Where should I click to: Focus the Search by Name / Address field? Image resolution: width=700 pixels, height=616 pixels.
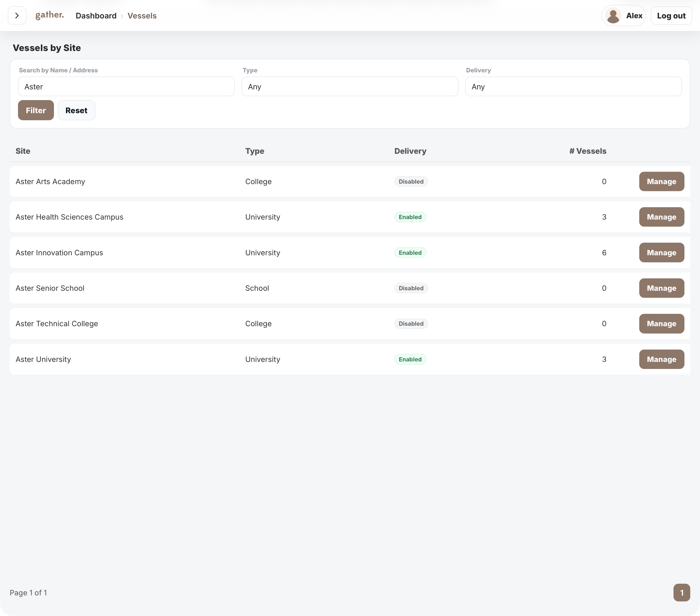tap(126, 86)
